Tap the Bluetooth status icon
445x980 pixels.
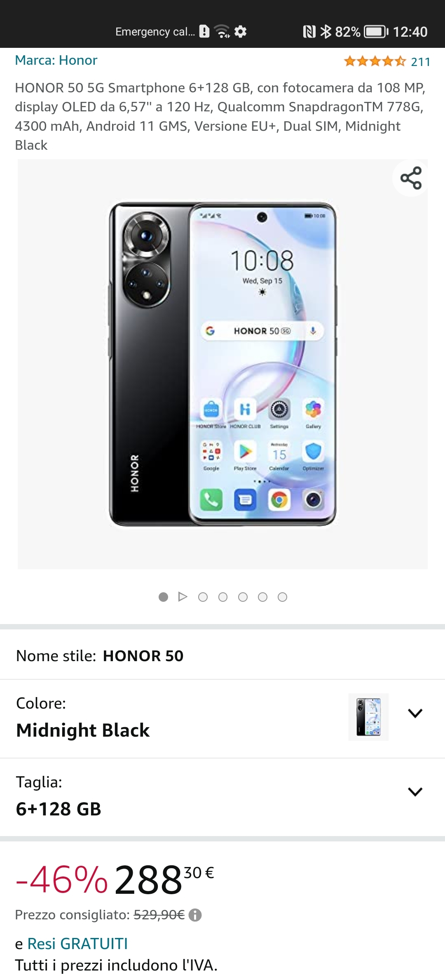(x=326, y=31)
